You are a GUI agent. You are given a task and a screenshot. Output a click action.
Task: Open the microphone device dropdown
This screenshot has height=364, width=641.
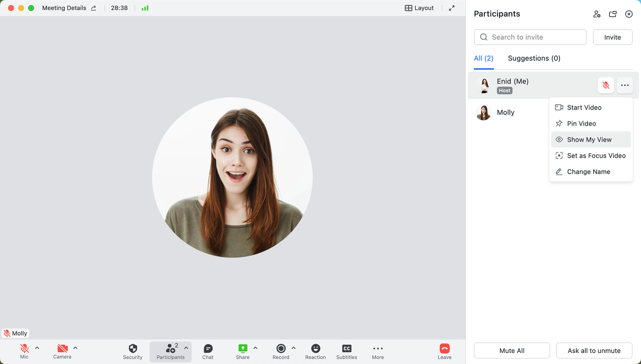tap(37, 347)
